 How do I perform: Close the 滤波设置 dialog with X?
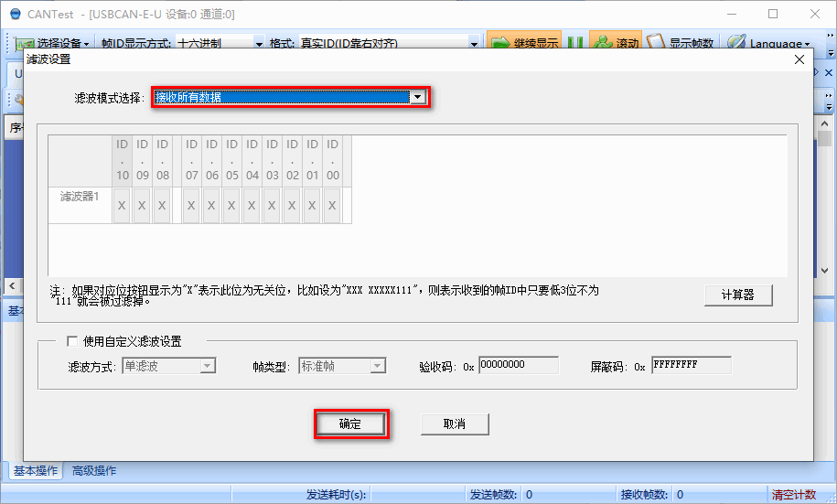pyautogui.click(x=799, y=59)
